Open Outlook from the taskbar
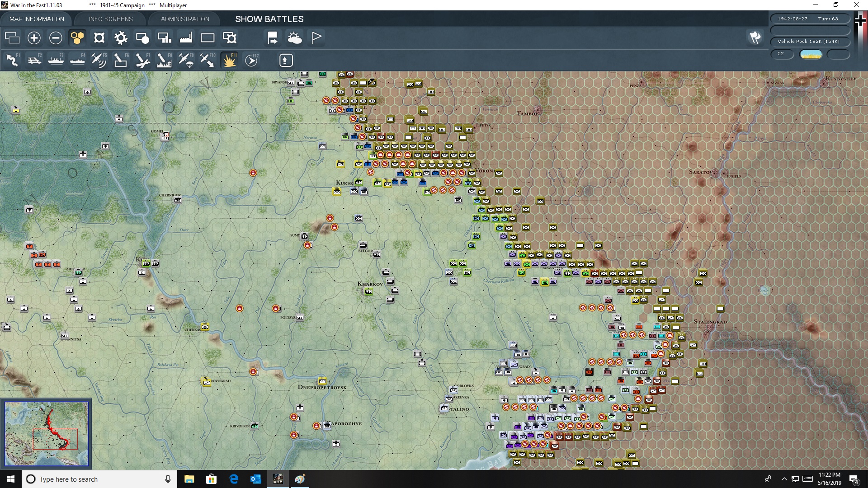The image size is (868, 488). coord(256,479)
